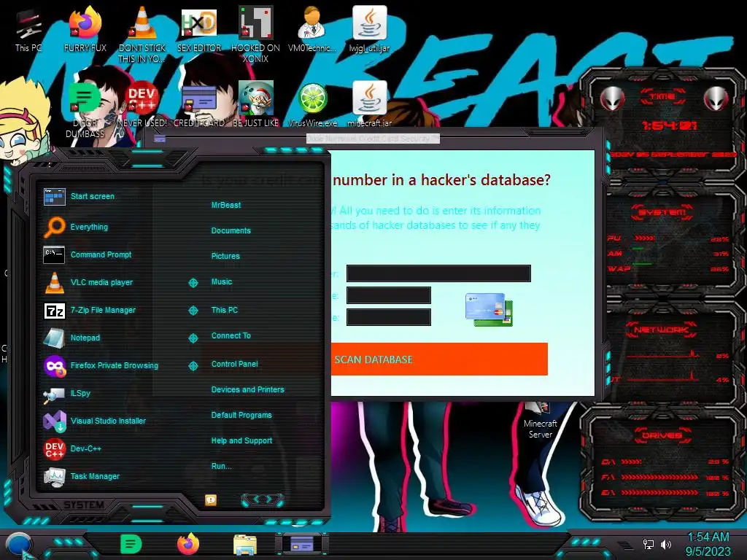
Task: Click the top credit card number field
Action: (x=438, y=273)
